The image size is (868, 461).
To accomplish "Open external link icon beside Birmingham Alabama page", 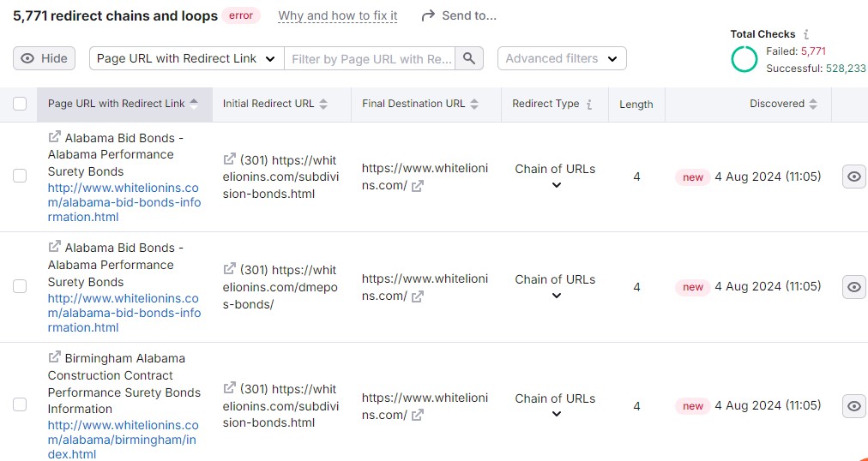I will pyautogui.click(x=55, y=358).
